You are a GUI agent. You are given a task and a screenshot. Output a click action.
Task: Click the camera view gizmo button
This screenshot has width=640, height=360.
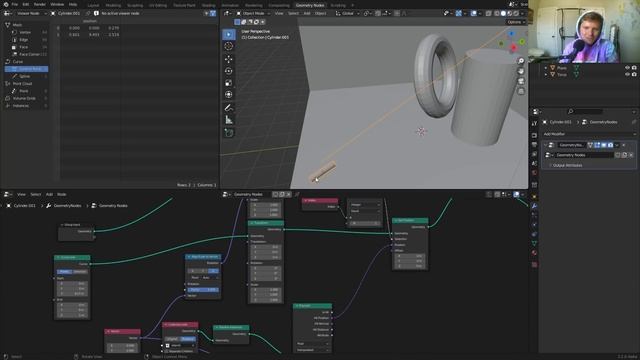click(521, 81)
